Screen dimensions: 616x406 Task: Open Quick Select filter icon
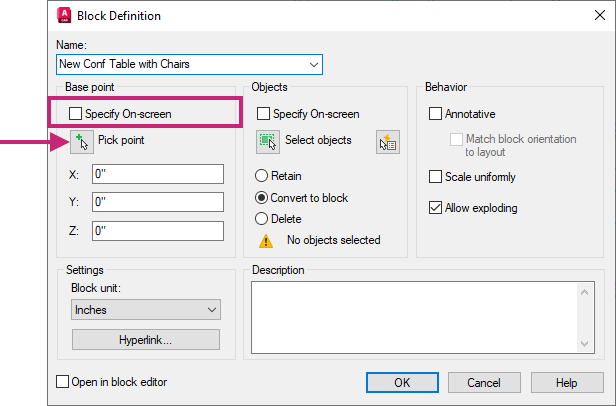pyautogui.click(x=388, y=142)
